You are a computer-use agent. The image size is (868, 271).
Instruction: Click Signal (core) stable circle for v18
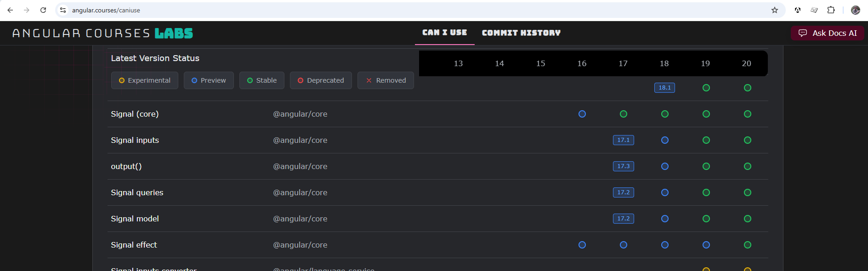(x=665, y=114)
